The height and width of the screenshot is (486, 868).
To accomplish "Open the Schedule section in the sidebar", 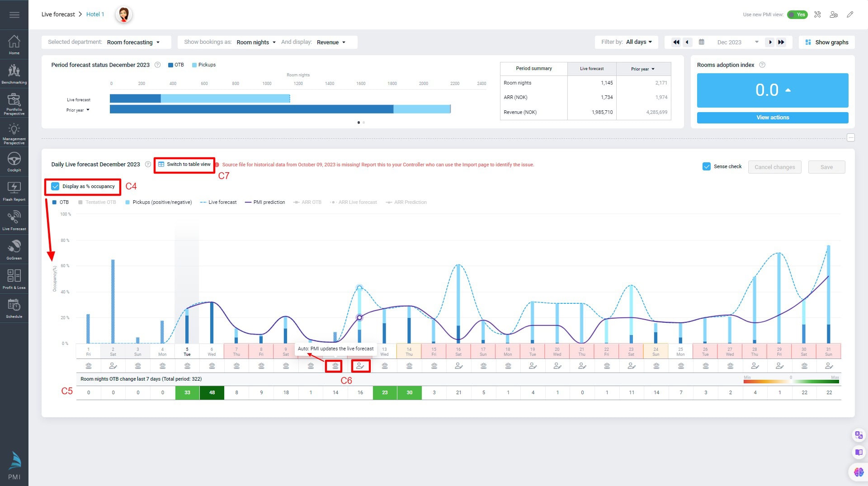I will [14, 307].
